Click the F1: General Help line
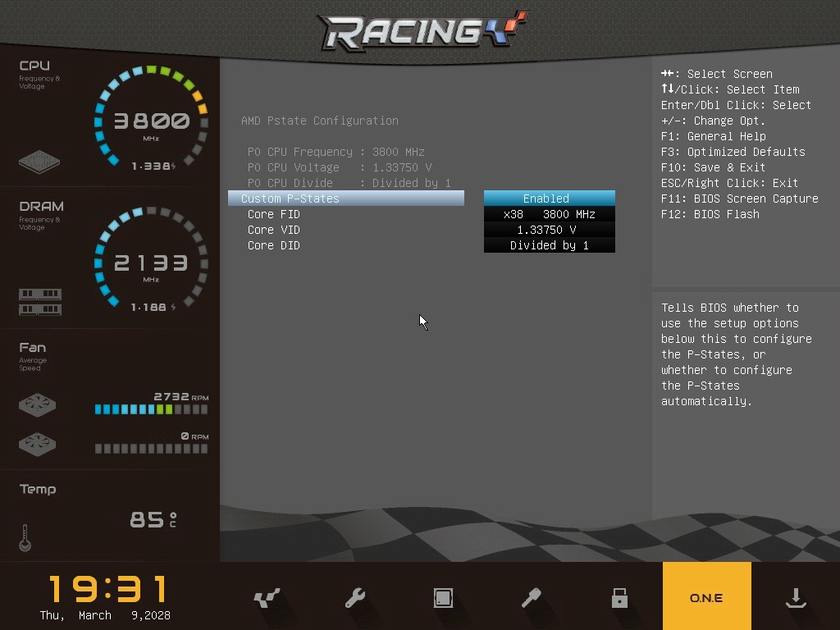Image resolution: width=840 pixels, height=630 pixels. tap(714, 136)
